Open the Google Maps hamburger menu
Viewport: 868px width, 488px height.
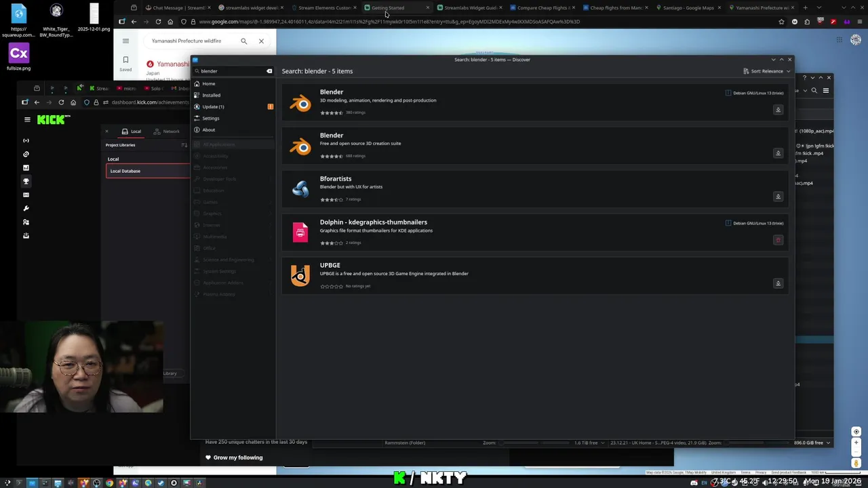125,41
